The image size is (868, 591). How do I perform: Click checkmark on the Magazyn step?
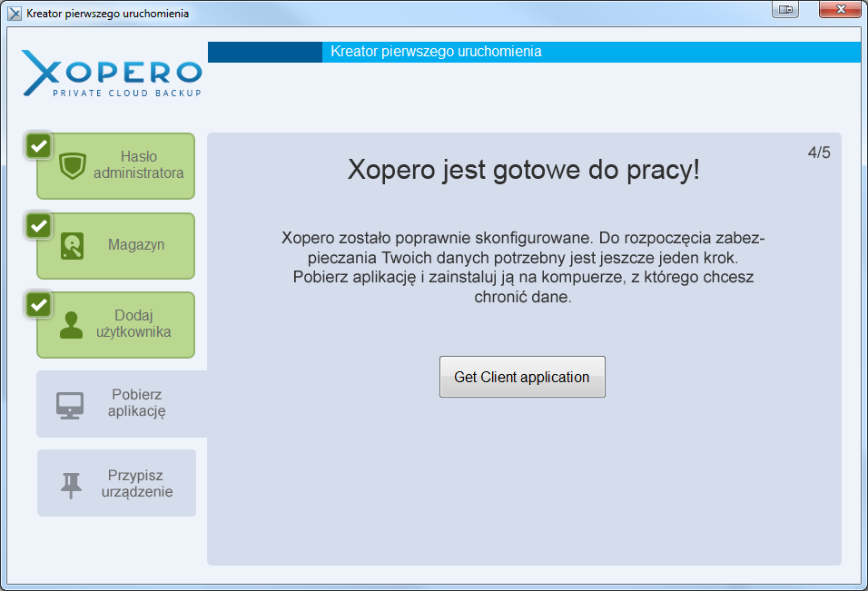coord(39,226)
